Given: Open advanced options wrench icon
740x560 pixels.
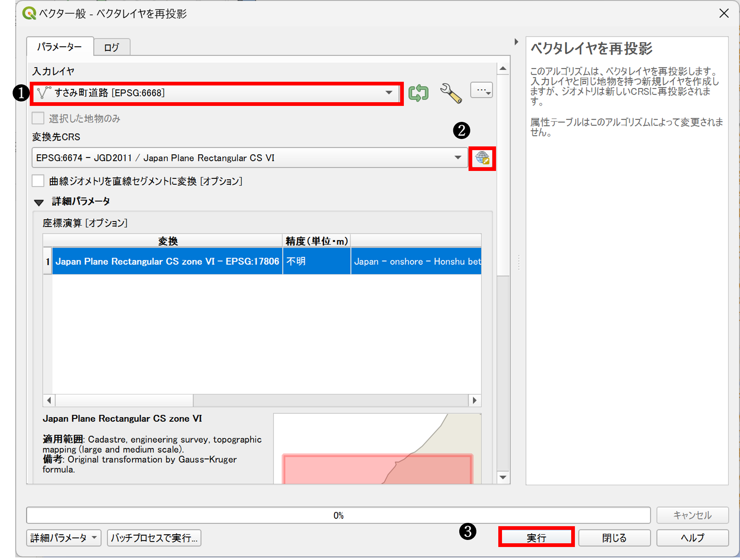Looking at the screenshot, I should coord(451,93).
